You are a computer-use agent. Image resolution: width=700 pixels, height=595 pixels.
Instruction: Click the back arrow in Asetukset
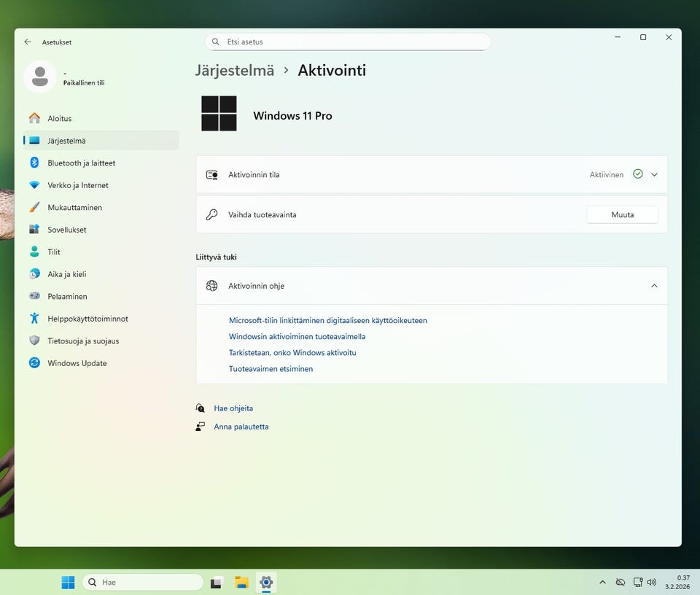(x=28, y=42)
